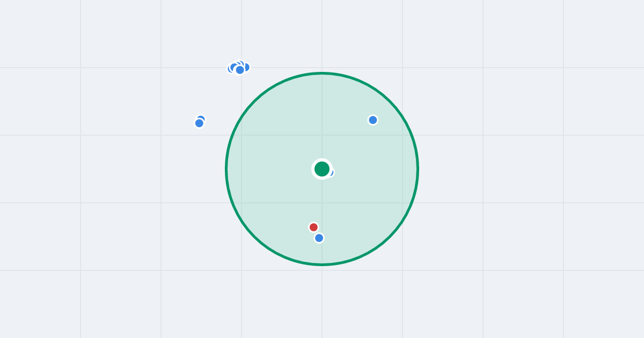Viewport: 644px width, 338px height.
Task: Click the red marker inside the circle
Action: coord(314,227)
